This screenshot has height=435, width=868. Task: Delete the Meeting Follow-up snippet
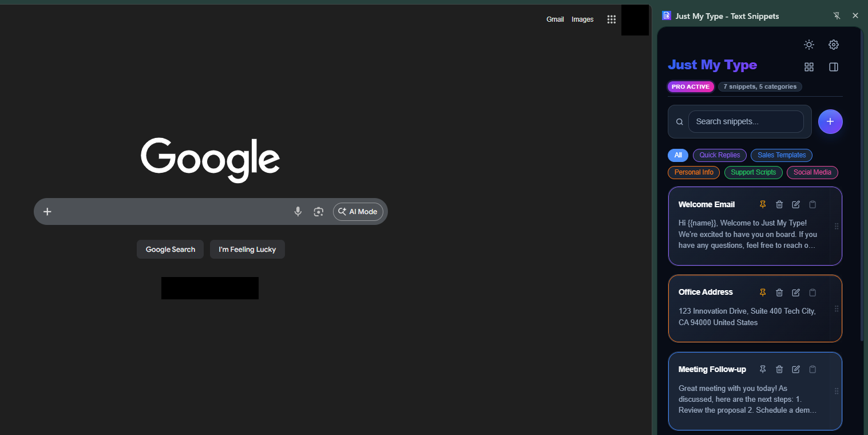coord(779,369)
